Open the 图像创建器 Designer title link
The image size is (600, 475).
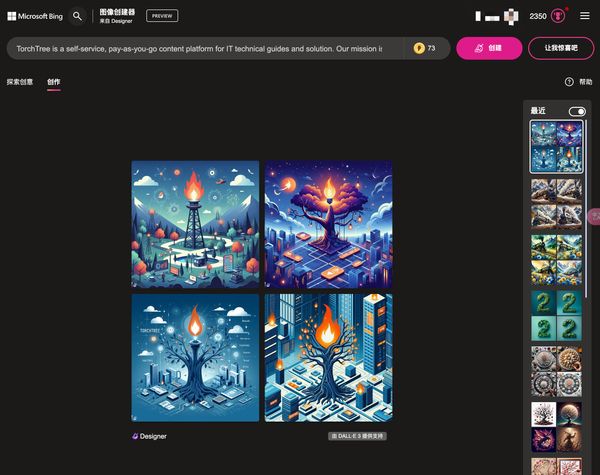[117, 16]
